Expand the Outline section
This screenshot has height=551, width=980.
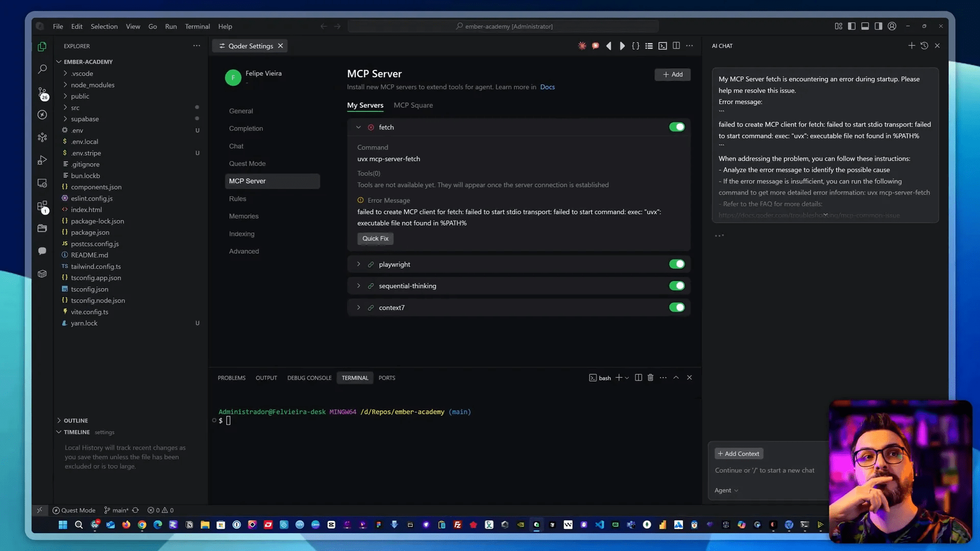(76, 420)
